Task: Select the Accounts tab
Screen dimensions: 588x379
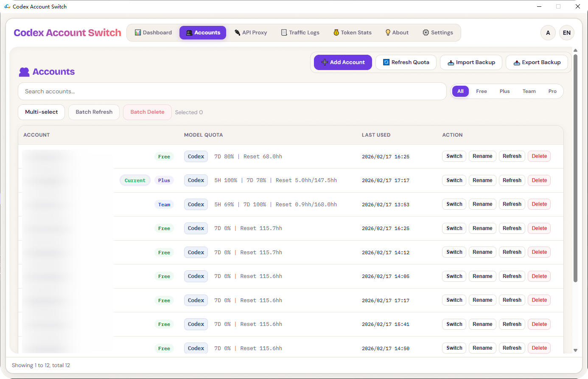Action: [x=203, y=33]
